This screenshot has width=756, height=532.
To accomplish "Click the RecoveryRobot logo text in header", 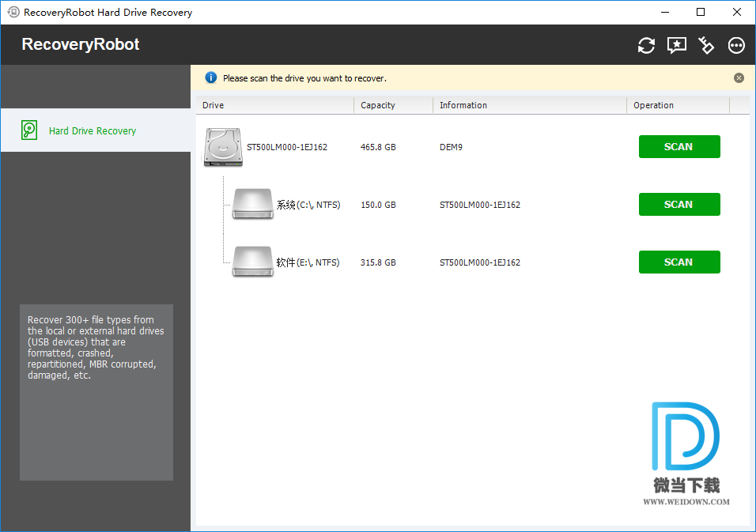I will point(81,44).
